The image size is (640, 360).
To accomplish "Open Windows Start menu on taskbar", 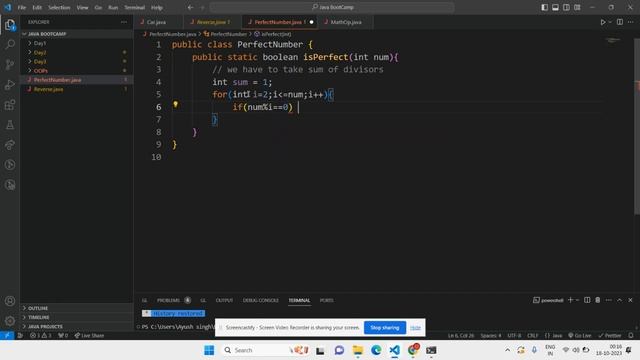I will click(x=209, y=350).
